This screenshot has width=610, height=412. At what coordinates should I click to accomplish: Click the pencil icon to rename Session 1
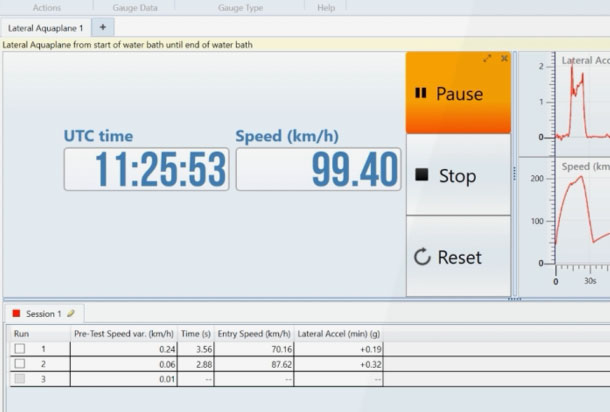pos(71,314)
